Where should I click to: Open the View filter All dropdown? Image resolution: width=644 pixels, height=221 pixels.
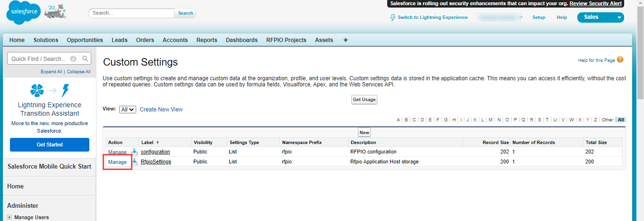(x=128, y=109)
